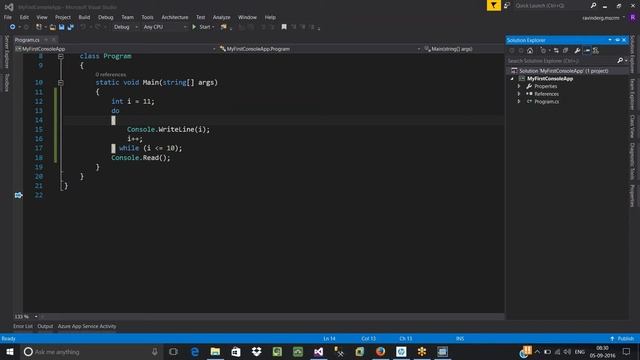This screenshot has height=360, width=640.
Task: Click the purple account avatar
Action: (633, 18)
